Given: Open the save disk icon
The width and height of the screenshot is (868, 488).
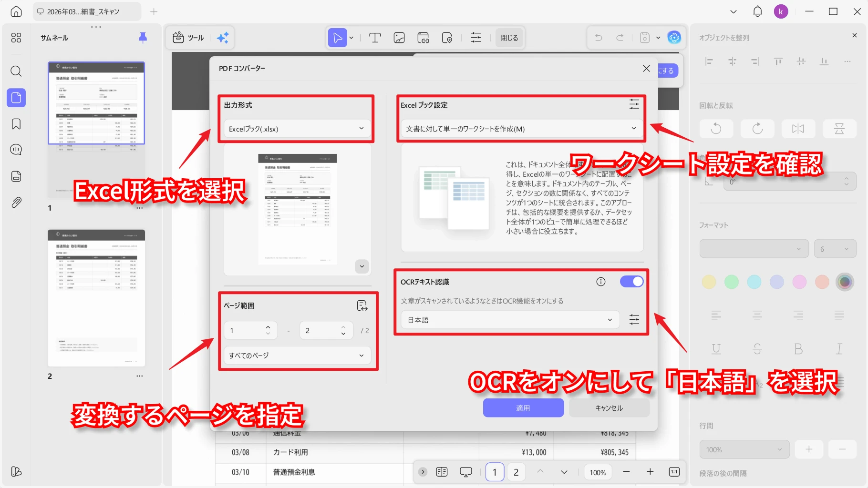Looking at the screenshot, I should point(645,38).
